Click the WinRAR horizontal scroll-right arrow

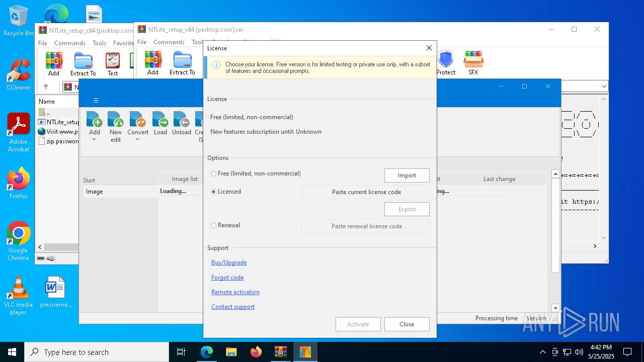click(595, 246)
